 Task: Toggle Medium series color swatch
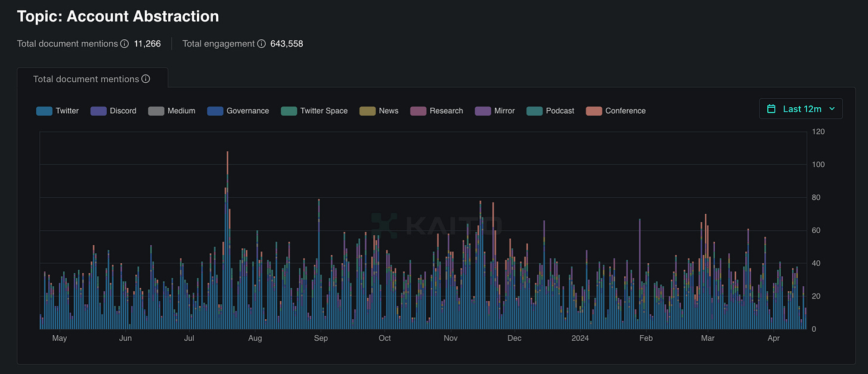[x=156, y=111]
